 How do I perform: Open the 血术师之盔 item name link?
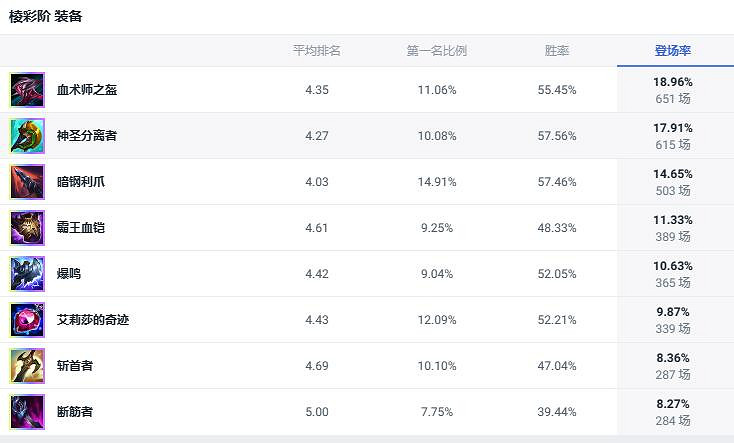(87, 90)
